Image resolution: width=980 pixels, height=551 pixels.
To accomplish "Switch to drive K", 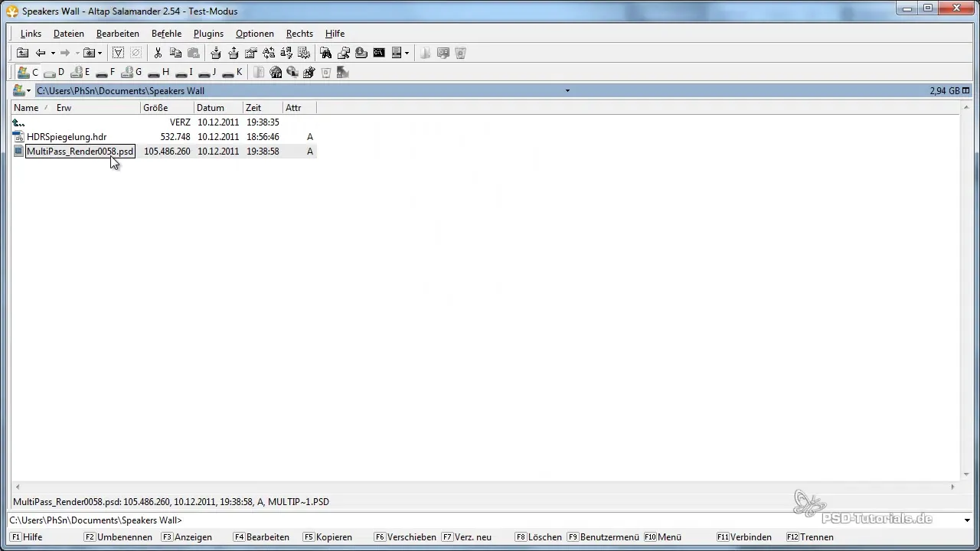I will (x=231, y=72).
